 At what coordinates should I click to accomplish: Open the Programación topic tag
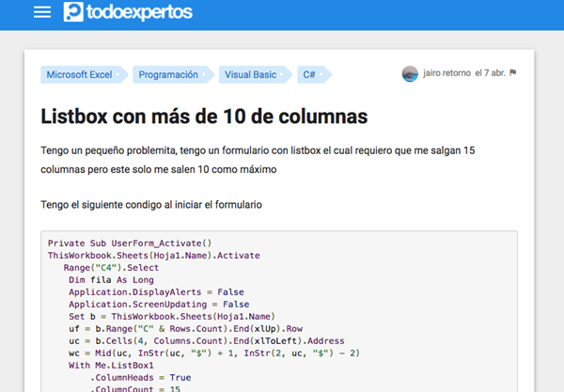173,74
